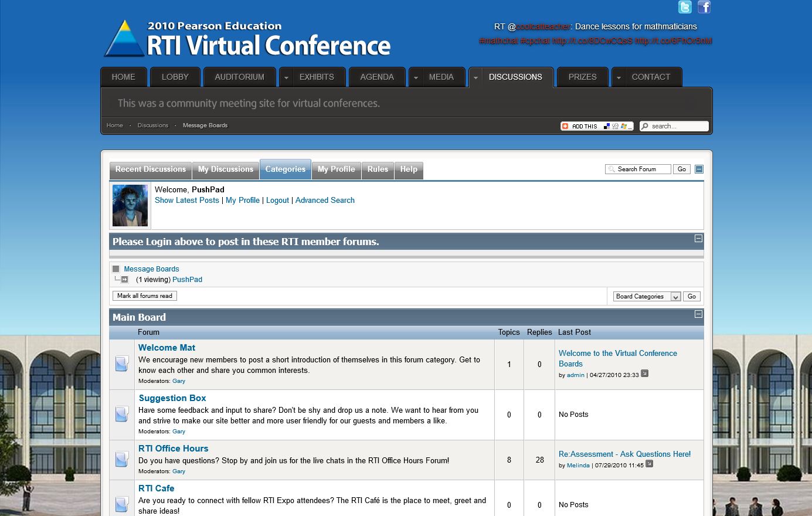Open the Facebook icon link

tap(704, 7)
